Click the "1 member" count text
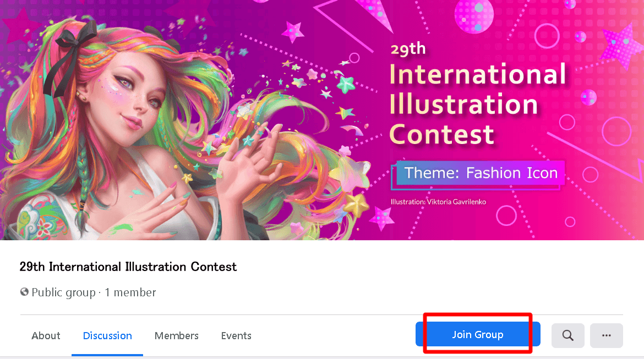Image resolution: width=644 pixels, height=359 pixels. coord(130,292)
